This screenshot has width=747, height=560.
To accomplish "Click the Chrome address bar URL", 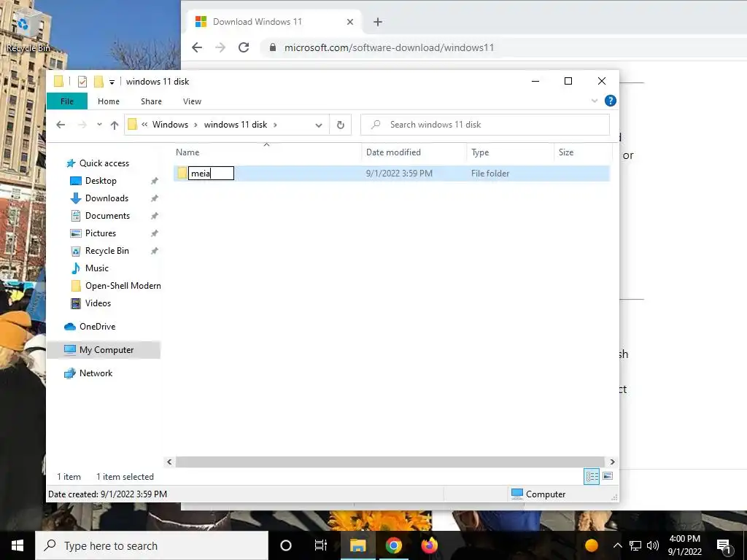I will (389, 47).
